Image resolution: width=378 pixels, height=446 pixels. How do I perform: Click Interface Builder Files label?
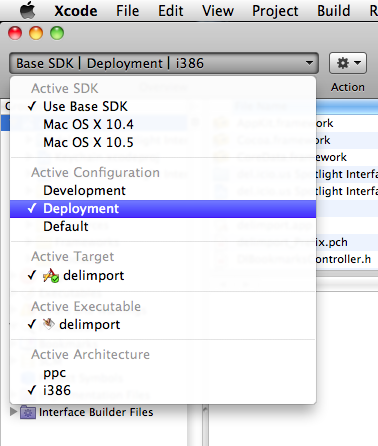click(x=96, y=412)
